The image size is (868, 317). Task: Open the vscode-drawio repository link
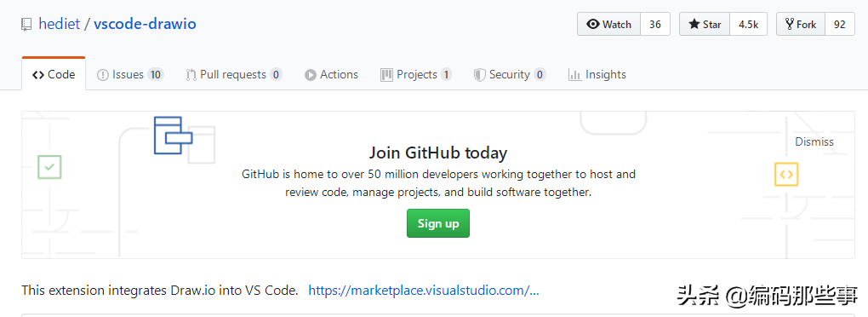point(145,25)
